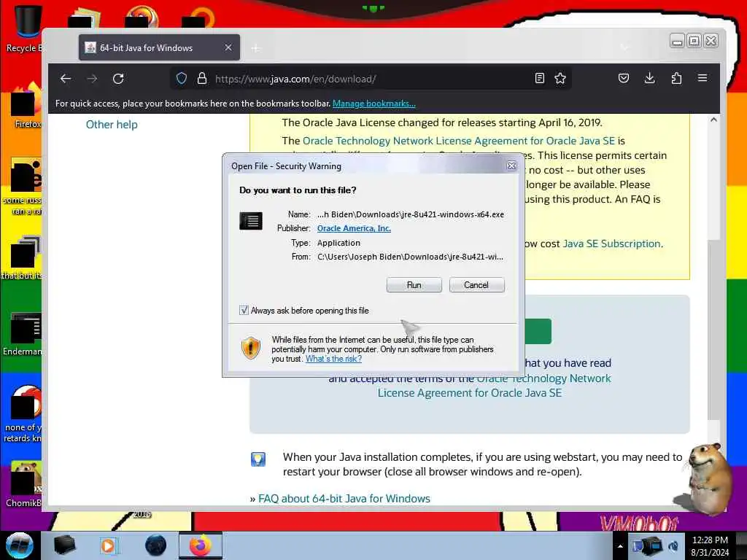Open the Oracle Technology Network License Agreement link

point(459,141)
